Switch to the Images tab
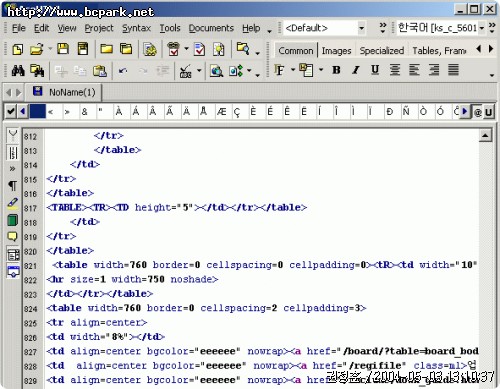 (336, 51)
